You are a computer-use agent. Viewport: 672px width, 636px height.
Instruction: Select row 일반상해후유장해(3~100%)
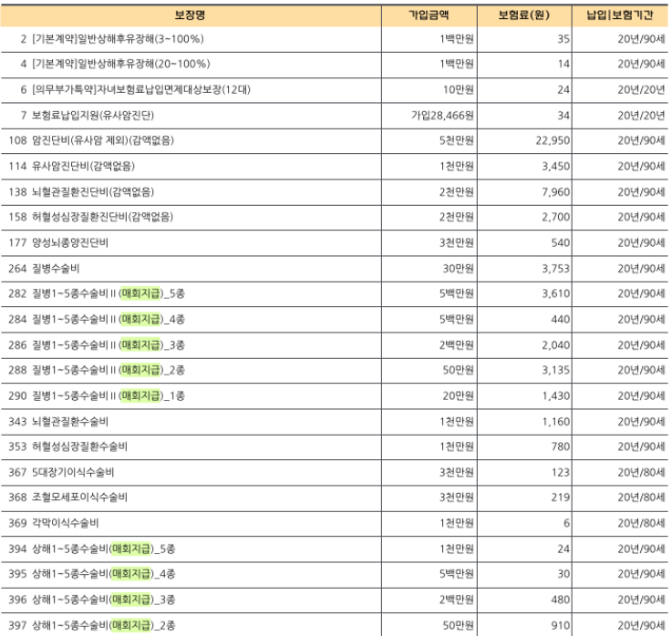pos(335,39)
